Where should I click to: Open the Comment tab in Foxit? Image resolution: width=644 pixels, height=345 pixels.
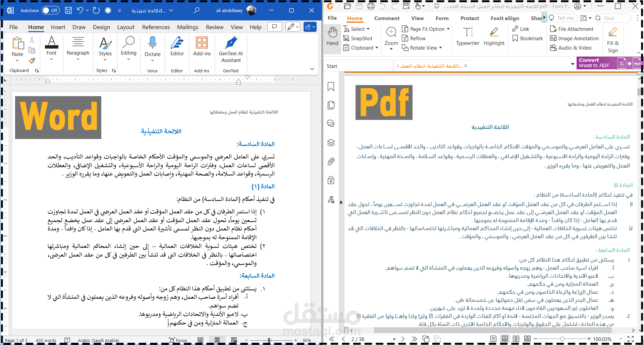[387, 18]
